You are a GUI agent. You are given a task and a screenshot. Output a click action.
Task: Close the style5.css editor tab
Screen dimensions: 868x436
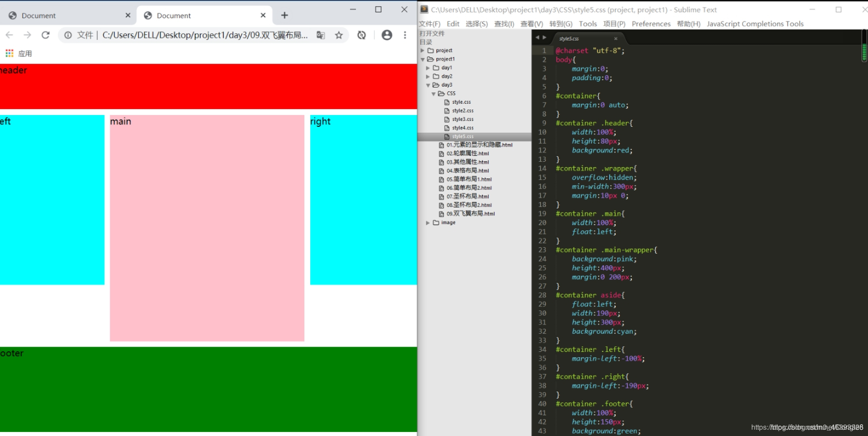615,38
